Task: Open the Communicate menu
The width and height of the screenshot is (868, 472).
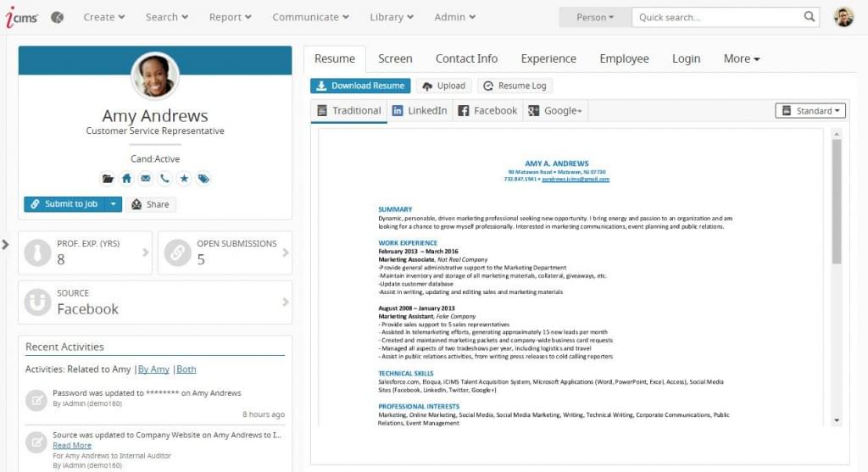Action: pyautogui.click(x=310, y=17)
